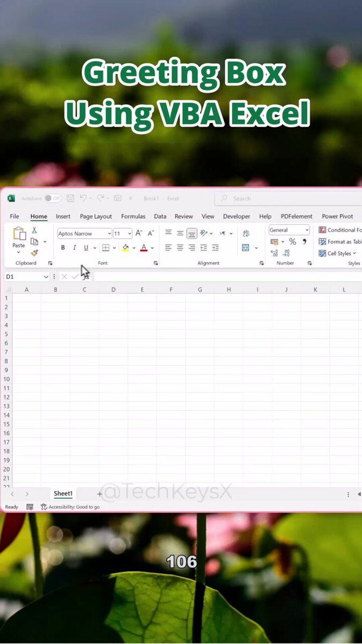Apply Comma Style format
Image resolution: width=362 pixels, height=644 pixels.
(305, 242)
